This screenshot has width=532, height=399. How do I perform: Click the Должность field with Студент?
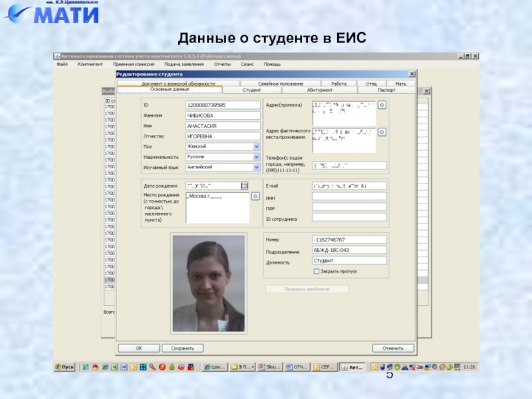click(x=349, y=261)
